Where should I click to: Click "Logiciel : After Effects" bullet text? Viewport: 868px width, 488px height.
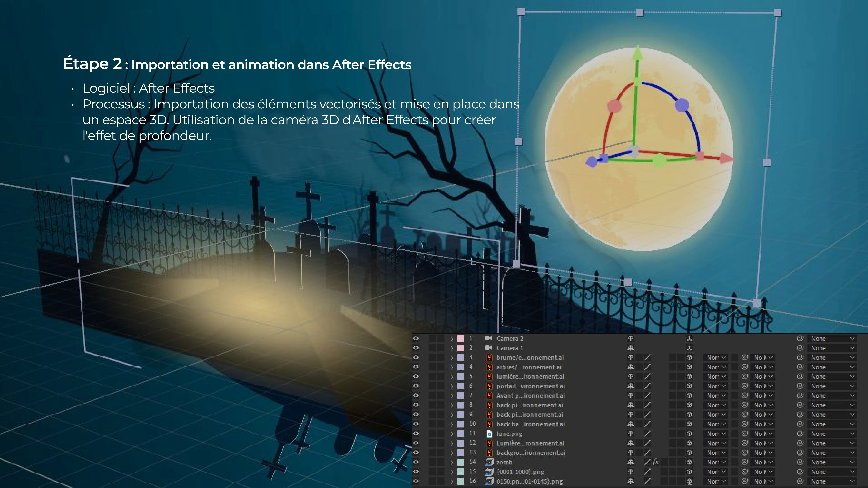point(149,88)
